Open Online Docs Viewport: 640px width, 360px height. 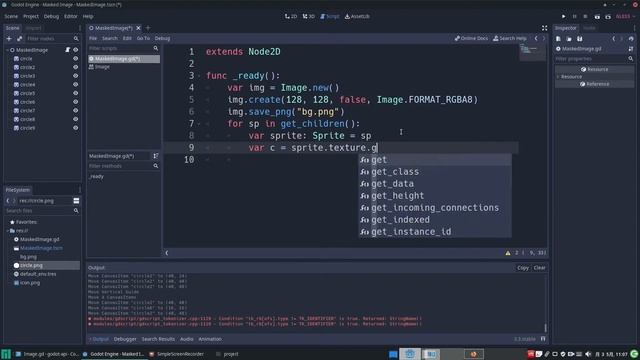tap(471, 38)
